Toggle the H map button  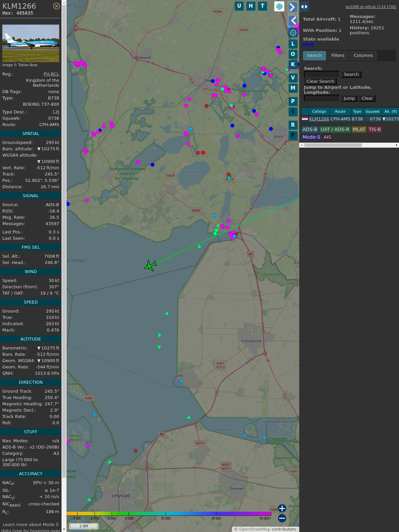pyautogui.click(x=251, y=6)
